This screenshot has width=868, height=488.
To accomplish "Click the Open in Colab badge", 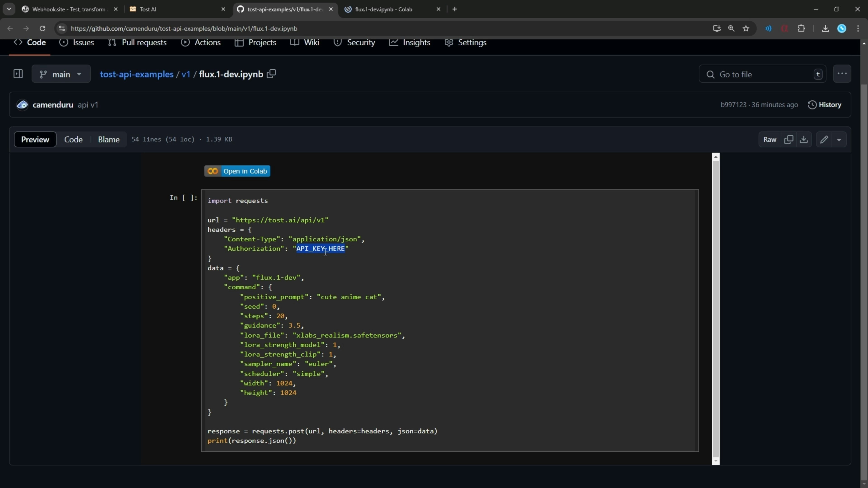I will coord(237,171).
